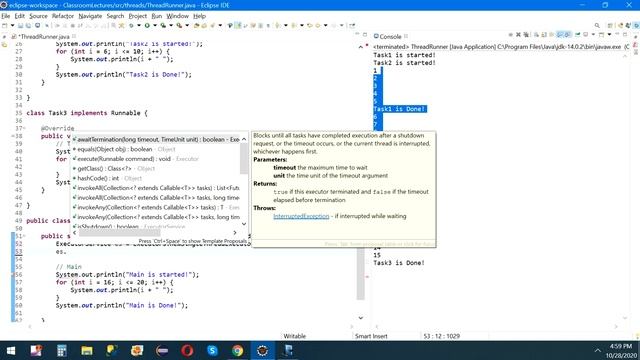
Task: Open the InterruptedException link in Javadoc popup
Action: pyautogui.click(x=301, y=216)
